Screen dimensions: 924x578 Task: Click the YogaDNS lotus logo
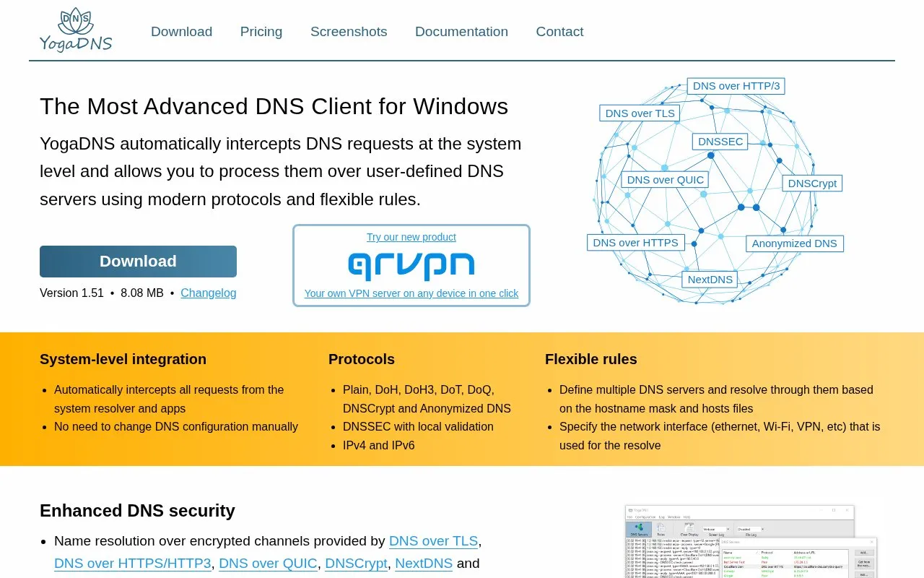click(x=76, y=30)
